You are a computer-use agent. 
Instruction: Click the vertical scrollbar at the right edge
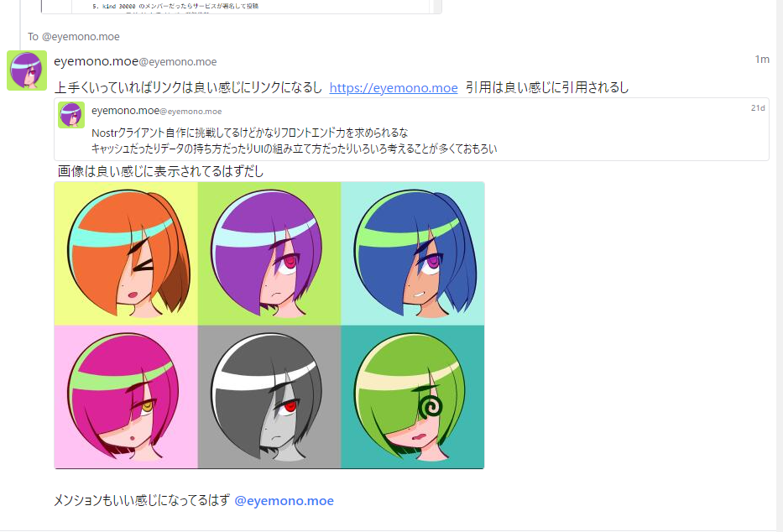click(780, 266)
